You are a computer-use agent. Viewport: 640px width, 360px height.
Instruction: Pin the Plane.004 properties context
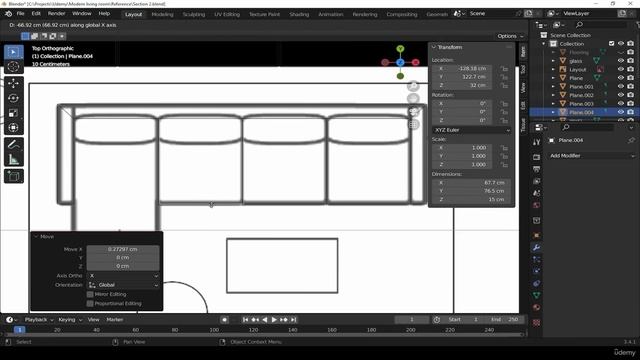[631, 140]
